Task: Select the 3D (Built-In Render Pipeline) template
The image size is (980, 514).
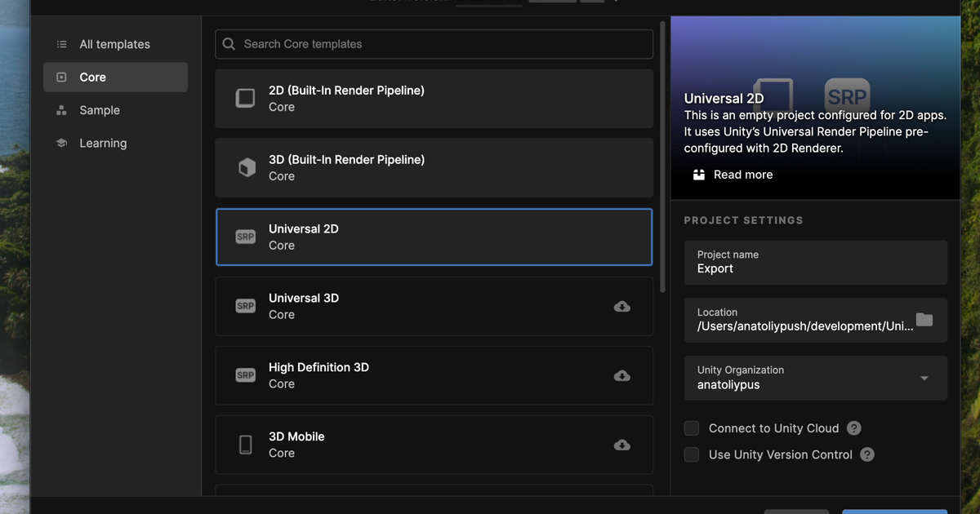Action: click(434, 168)
